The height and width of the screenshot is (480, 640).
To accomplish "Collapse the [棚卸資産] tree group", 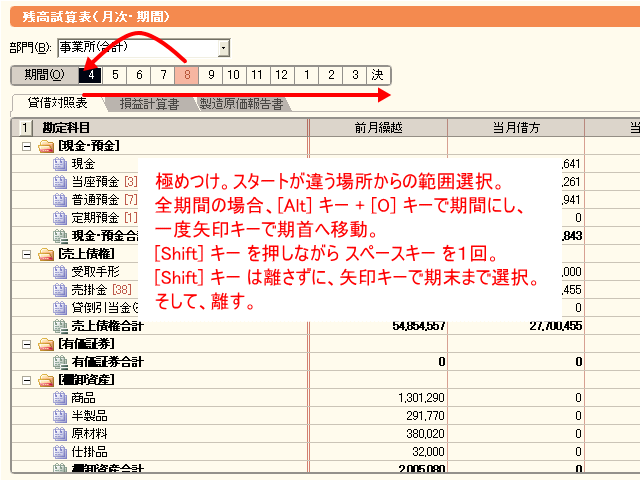I will point(27,380).
